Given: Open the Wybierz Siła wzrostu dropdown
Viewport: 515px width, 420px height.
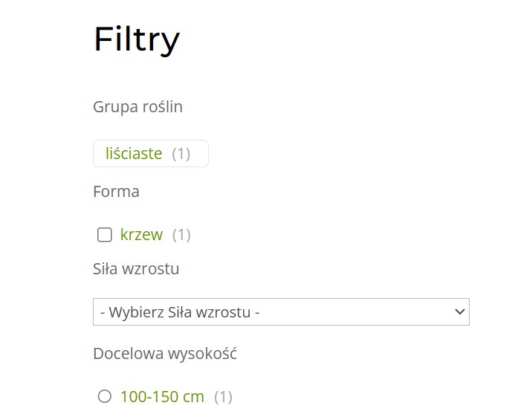Looking at the screenshot, I should (x=281, y=312).
